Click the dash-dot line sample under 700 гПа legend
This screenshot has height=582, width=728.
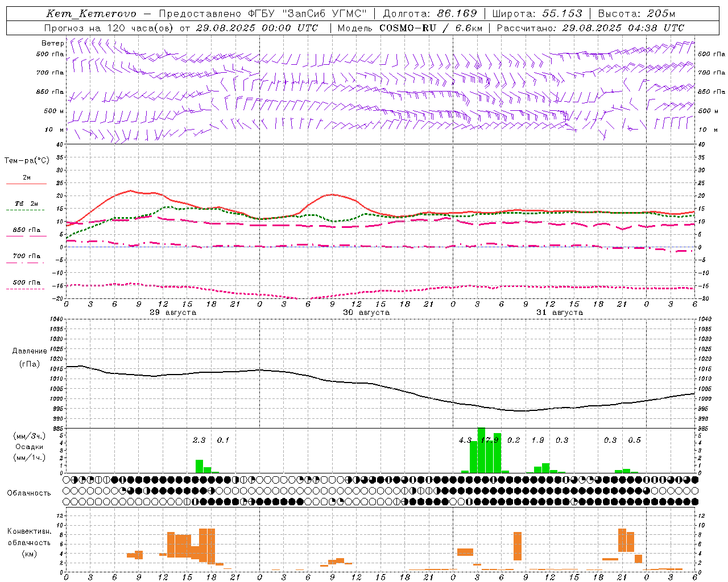26,263
